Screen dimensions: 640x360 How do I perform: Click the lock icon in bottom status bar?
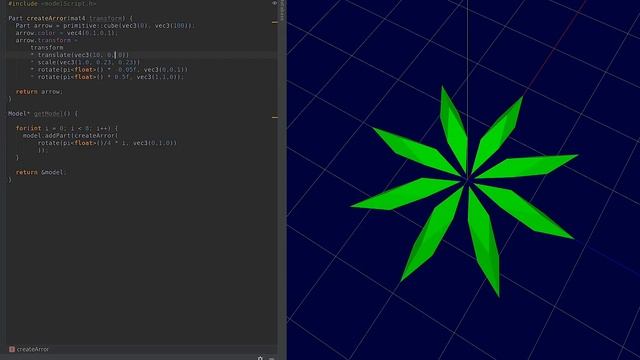coord(260,358)
